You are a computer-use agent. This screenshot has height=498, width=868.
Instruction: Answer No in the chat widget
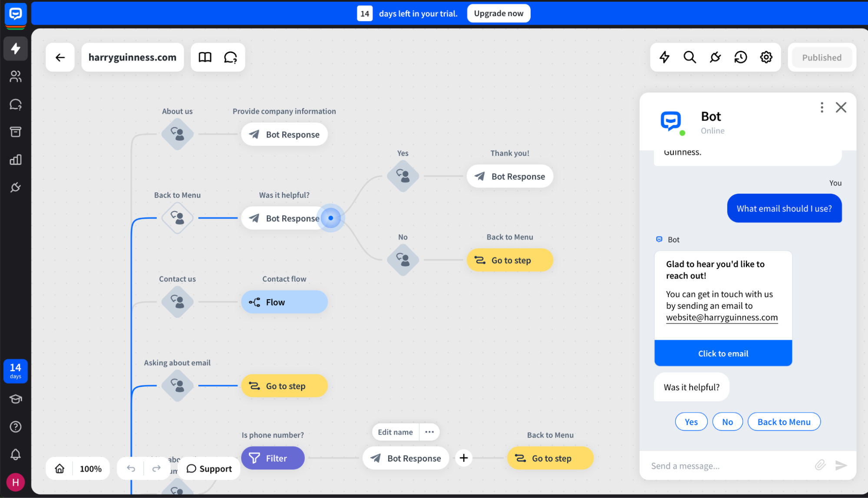[x=727, y=421]
